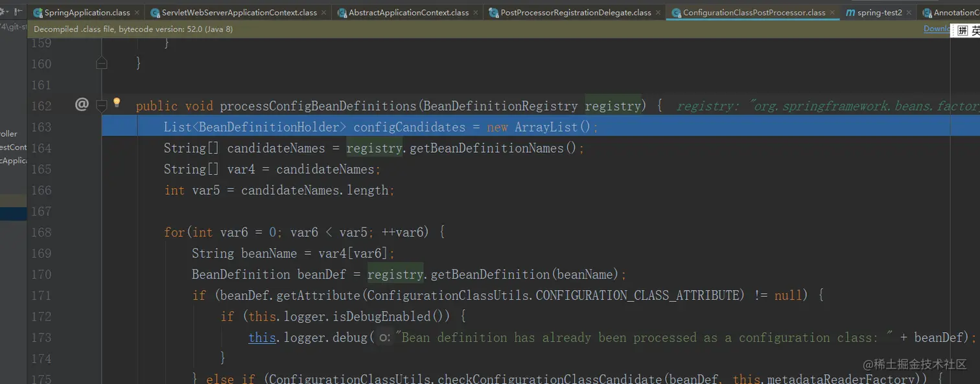Close the spring-test2 tab

coord(909,13)
